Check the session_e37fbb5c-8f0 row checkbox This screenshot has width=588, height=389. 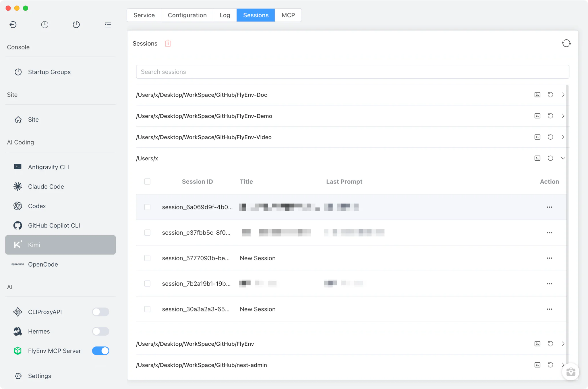coord(147,233)
